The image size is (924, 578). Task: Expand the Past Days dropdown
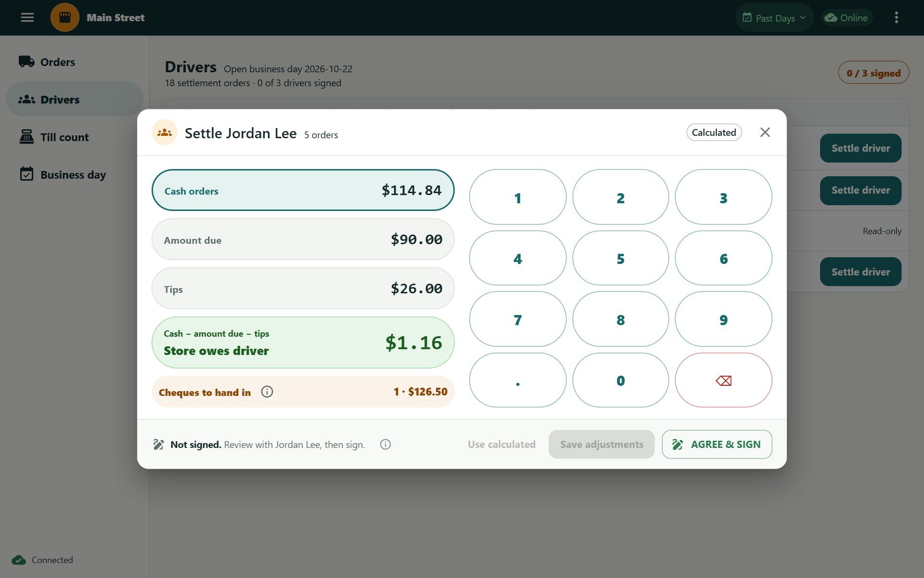click(774, 18)
